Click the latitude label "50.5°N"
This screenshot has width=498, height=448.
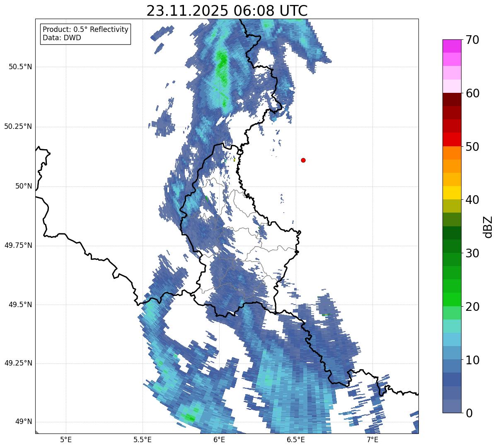[x=20, y=67]
